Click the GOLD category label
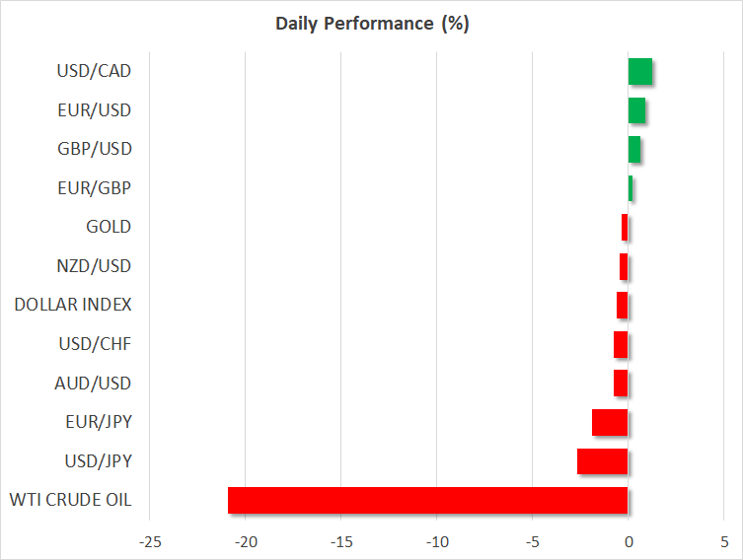Image resolution: width=743 pixels, height=560 pixels. (x=109, y=227)
